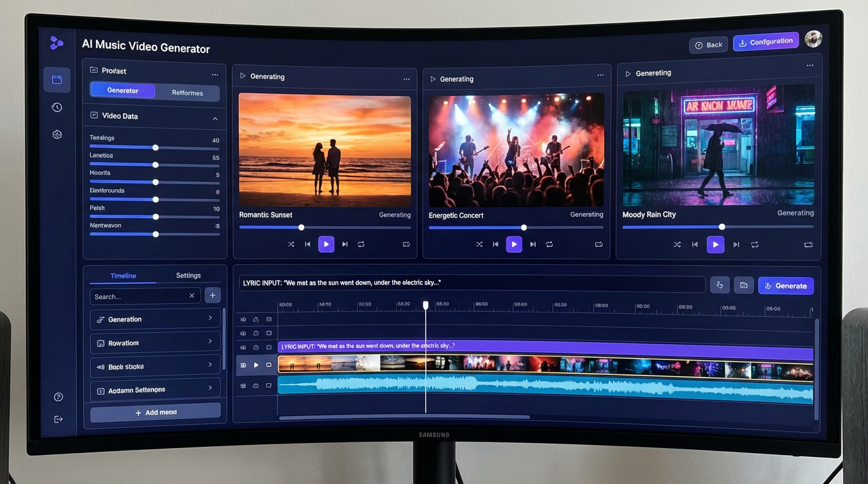This screenshot has height=484, width=868.
Task: Mute the audio waveform track
Action: tap(243, 385)
